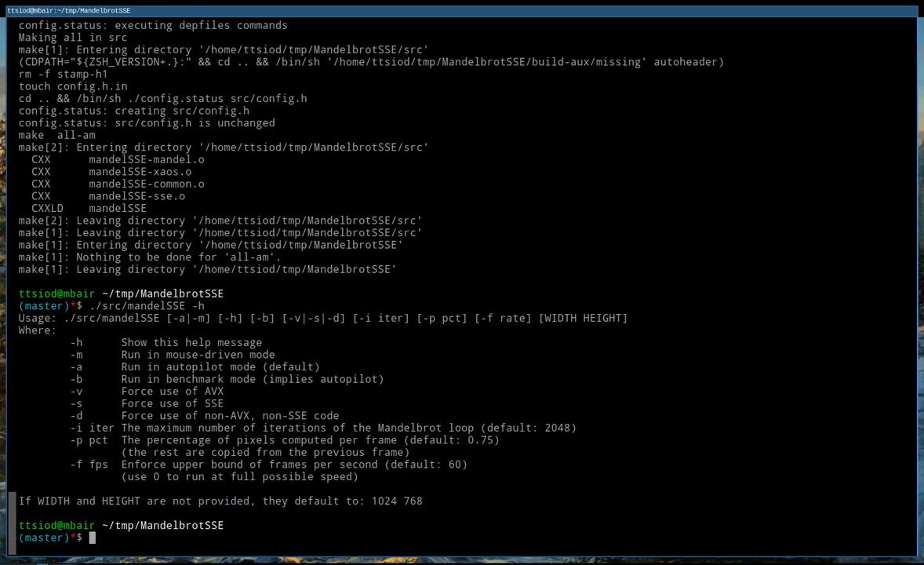Click the '-h' Show this help message line
Viewport: 924px width, 565px height.
[166, 342]
